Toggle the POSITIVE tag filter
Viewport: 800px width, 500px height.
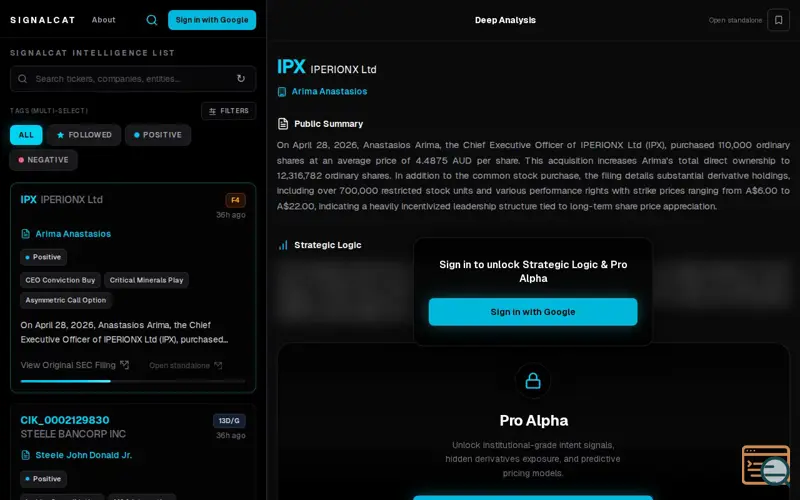click(158, 135)
